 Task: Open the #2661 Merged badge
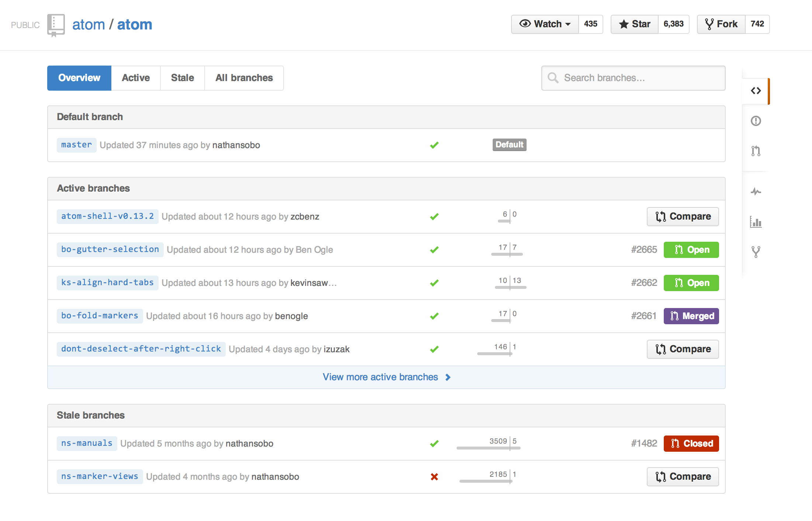691,316
